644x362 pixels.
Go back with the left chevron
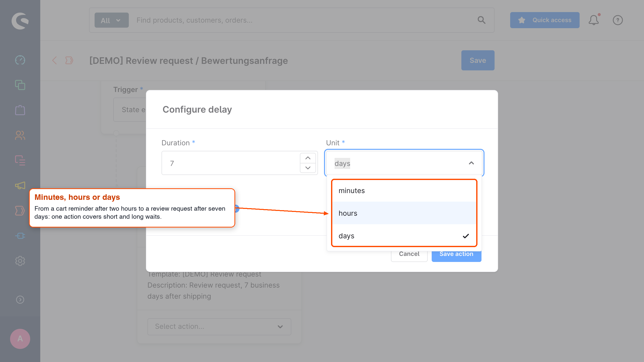coord(54,60)
